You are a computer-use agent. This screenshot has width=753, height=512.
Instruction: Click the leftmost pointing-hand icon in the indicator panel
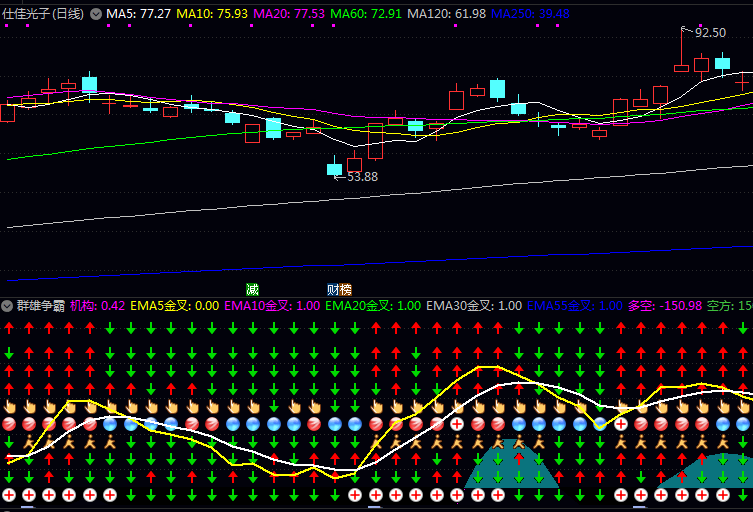pyautogui.click(x=9, y=407)
